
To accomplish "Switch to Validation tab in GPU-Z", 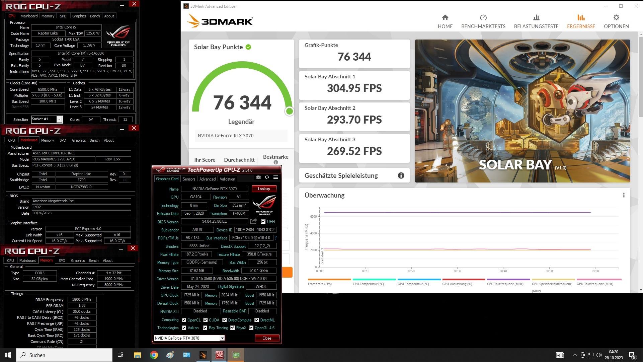I will (x=228, y=179).
